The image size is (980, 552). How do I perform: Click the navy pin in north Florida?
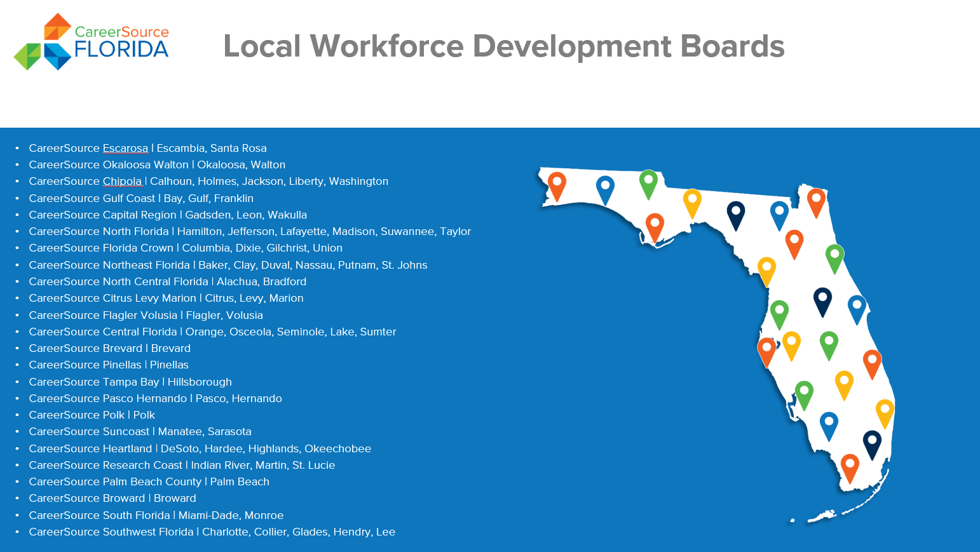(735, 213)
